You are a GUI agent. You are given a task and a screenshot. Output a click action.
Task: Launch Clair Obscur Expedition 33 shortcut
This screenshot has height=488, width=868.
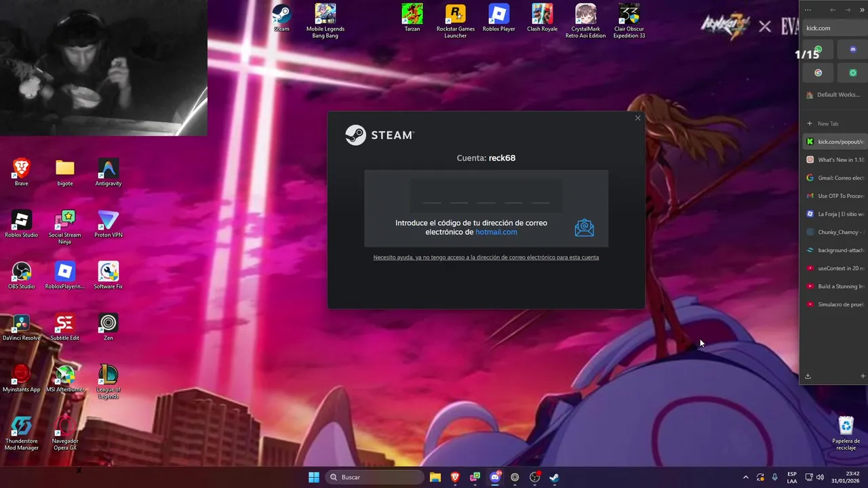point(629,20)
